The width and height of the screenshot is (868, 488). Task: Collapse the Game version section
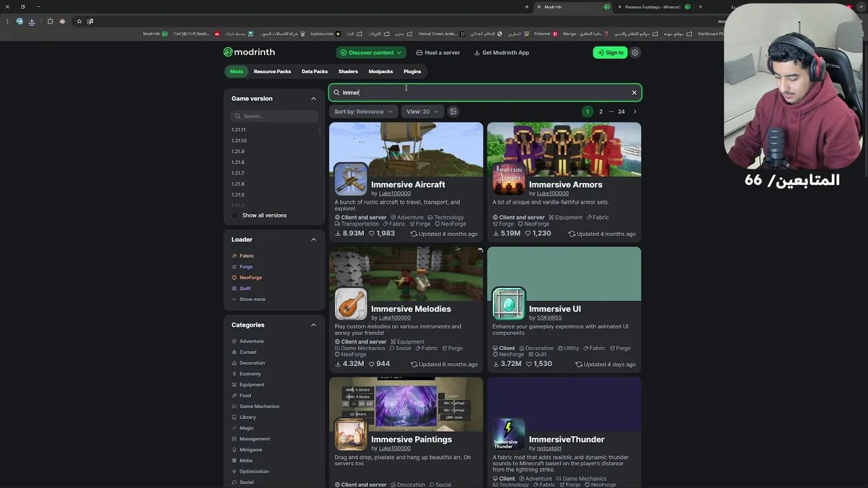pyautogui.click(x=313, y=98)
